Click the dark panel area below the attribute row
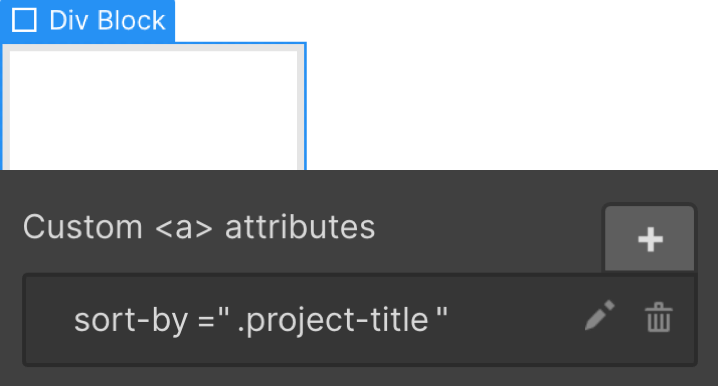Viewport: 718px width, 386px height. (x=359, y=376)
